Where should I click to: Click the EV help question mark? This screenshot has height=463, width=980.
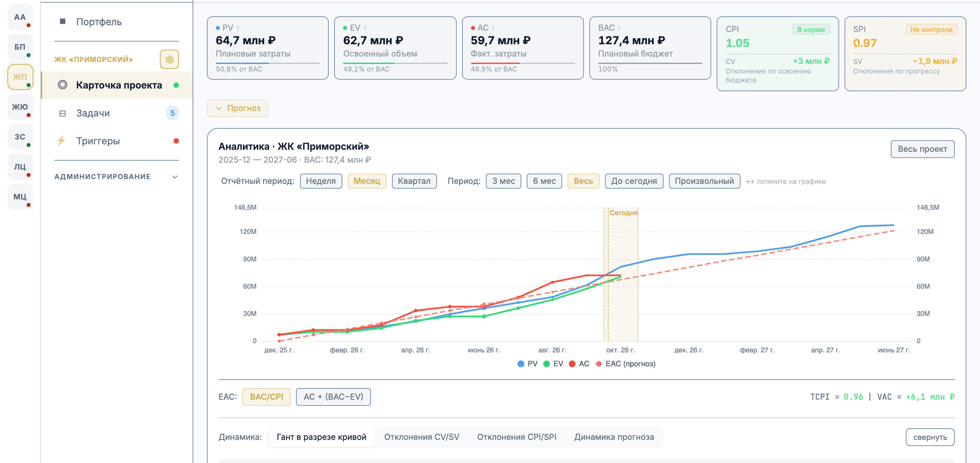point(365,28)
